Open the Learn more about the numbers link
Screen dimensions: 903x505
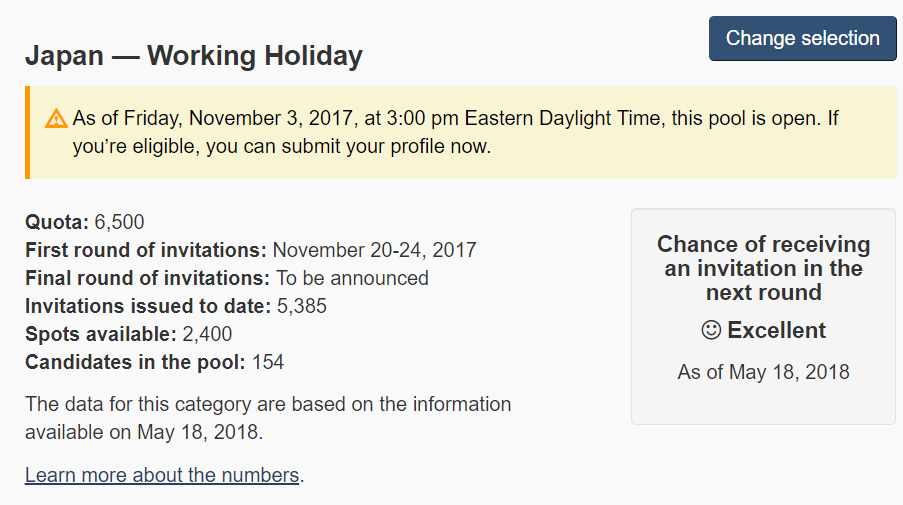point(162,475)
